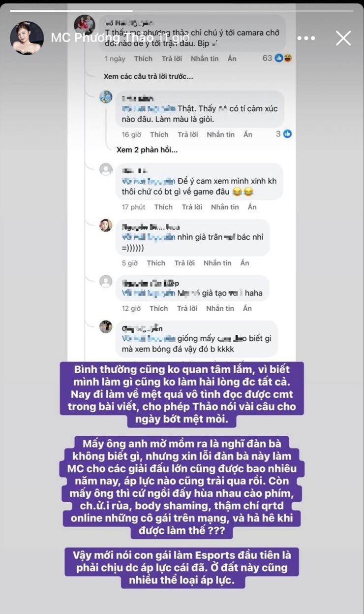Click the like icon beside count 3
The height and width of the screenshot is (614, 364).
coord(287,134)
